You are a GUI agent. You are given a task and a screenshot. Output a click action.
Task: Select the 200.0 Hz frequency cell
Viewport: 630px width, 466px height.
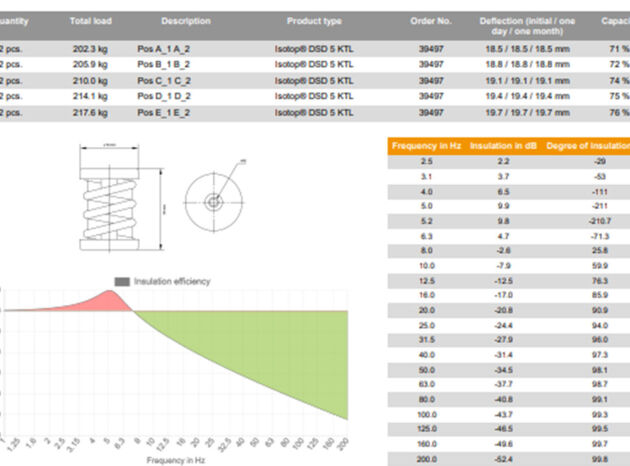[427, 457]
